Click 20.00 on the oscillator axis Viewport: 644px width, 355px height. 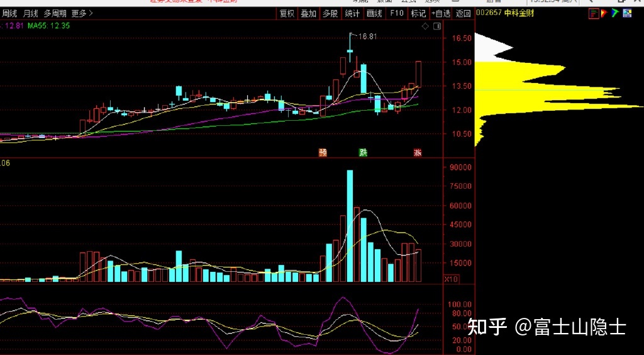pos(461,340)
